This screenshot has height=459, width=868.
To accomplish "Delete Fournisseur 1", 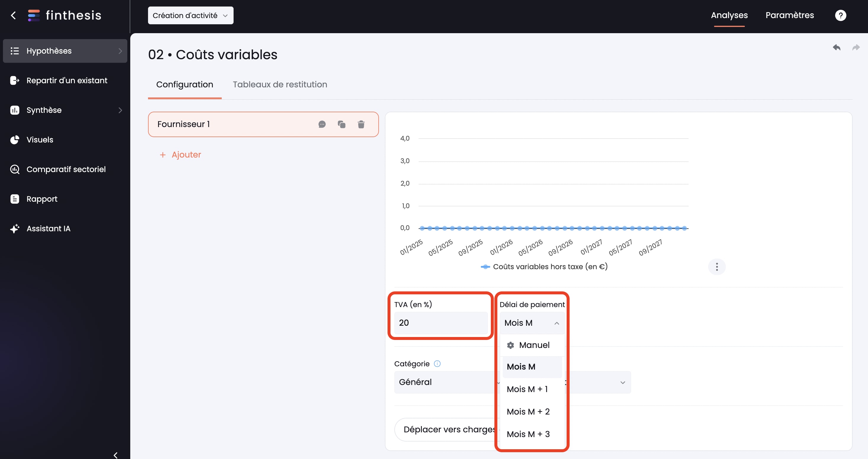I will (x=361, y=124).
